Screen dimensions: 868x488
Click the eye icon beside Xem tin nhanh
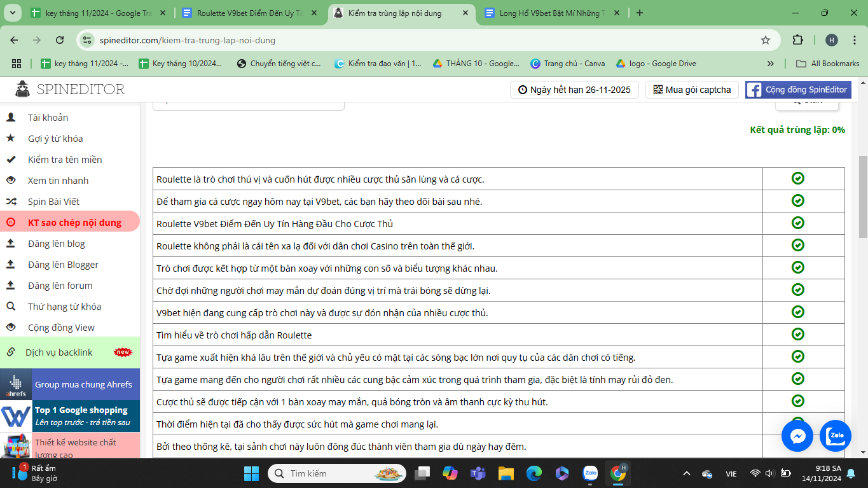(x=11, y=180)
